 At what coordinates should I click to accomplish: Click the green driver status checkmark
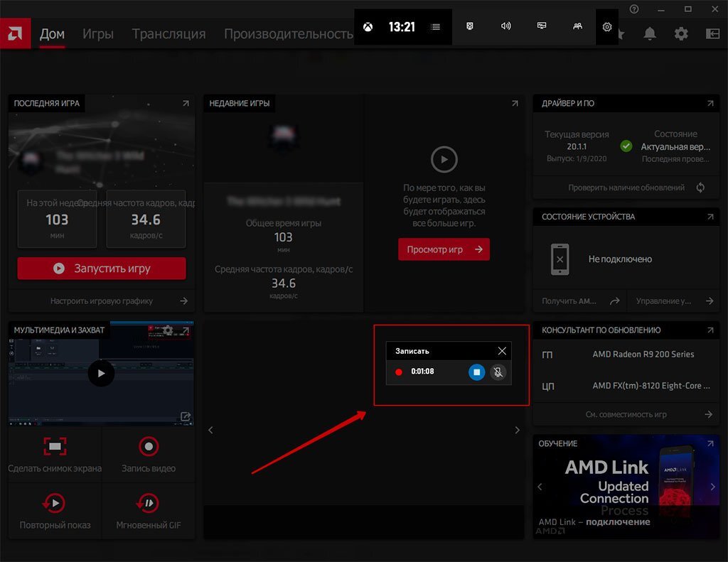[x=626, y=146]
